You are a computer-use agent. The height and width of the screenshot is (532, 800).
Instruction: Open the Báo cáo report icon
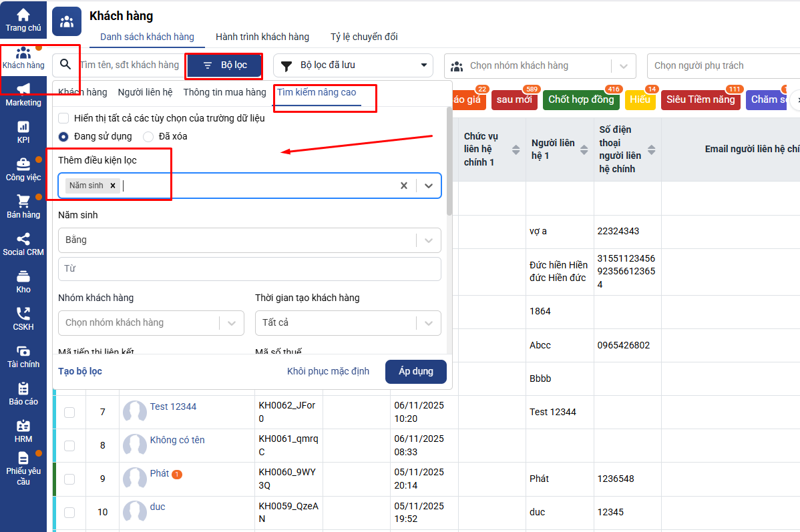[x=23, y=389]
